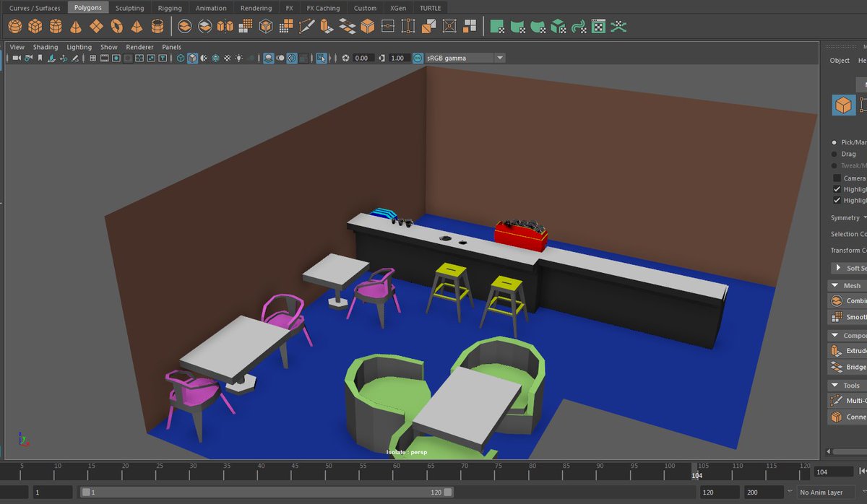Click the green automatic UV cube icon
This screenshot has height=504, width=867.
click(558, 27)
